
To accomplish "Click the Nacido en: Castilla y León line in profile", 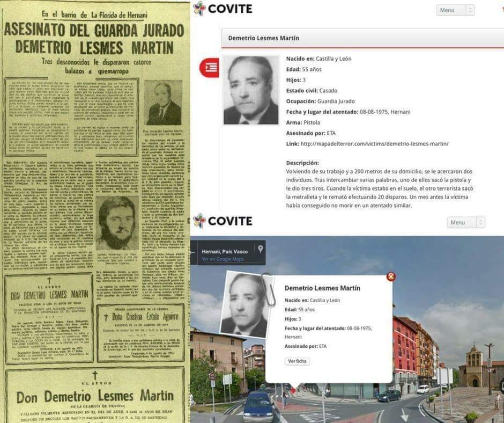I will [318, 59].
